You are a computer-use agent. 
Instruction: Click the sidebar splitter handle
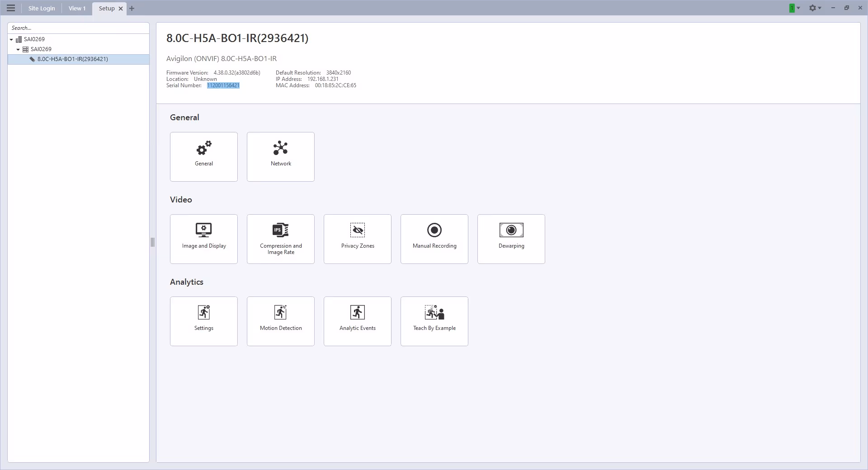click(152, 242)
